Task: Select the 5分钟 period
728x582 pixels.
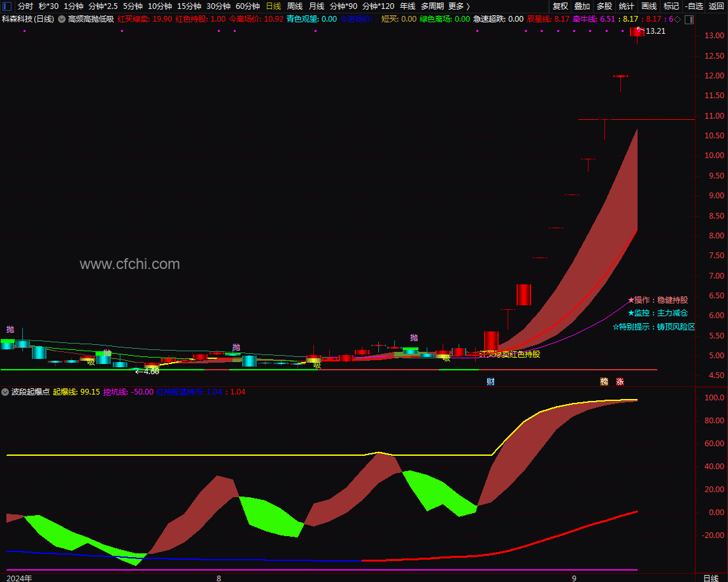Action: pyautogui.click(x=132, y=6)
